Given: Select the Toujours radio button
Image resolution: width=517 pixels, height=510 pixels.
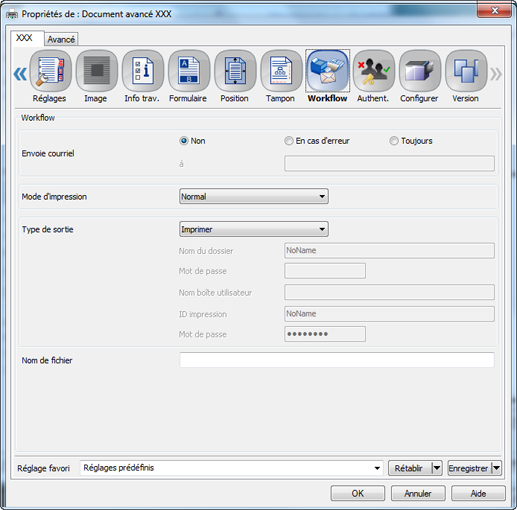Looking at the screenshot, I should [x=394, y=141].
